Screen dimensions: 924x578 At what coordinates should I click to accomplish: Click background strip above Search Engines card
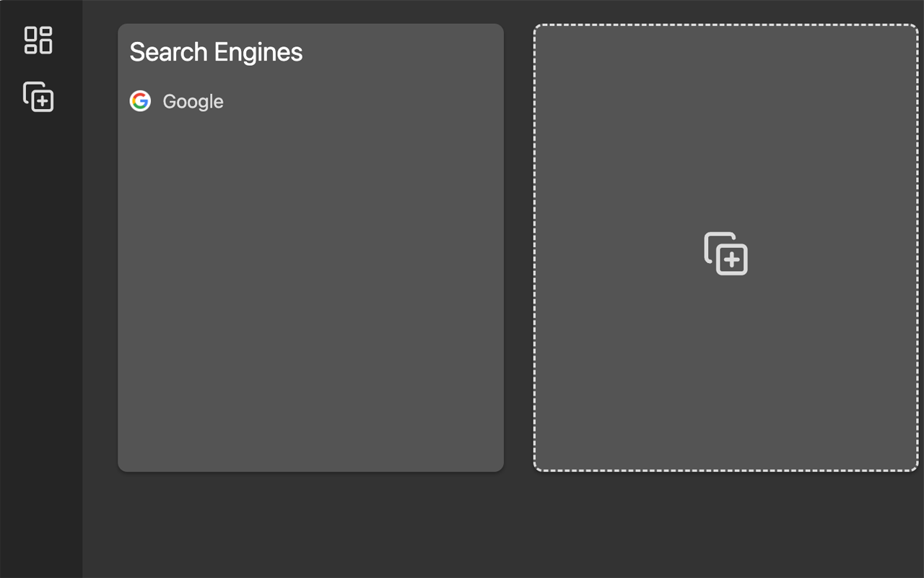pos(310,12)
